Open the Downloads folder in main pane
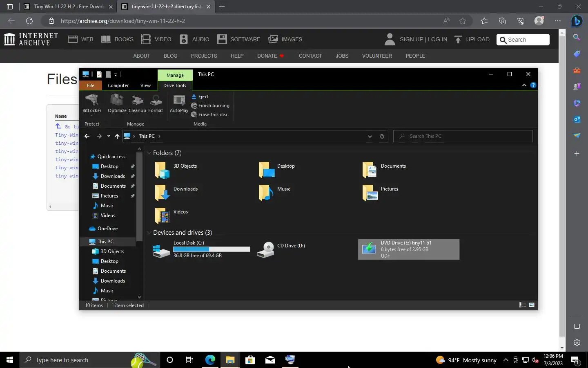 (x=176, y=193)
